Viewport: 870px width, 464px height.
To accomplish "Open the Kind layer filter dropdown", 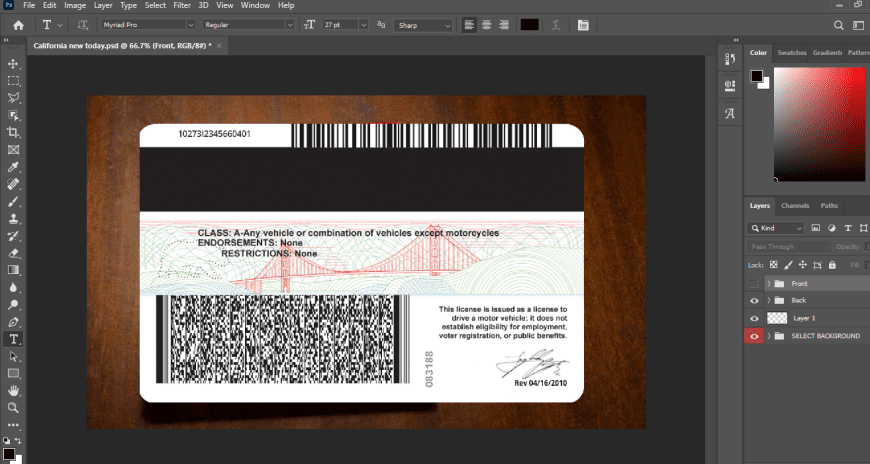I will tap(776, 228).
